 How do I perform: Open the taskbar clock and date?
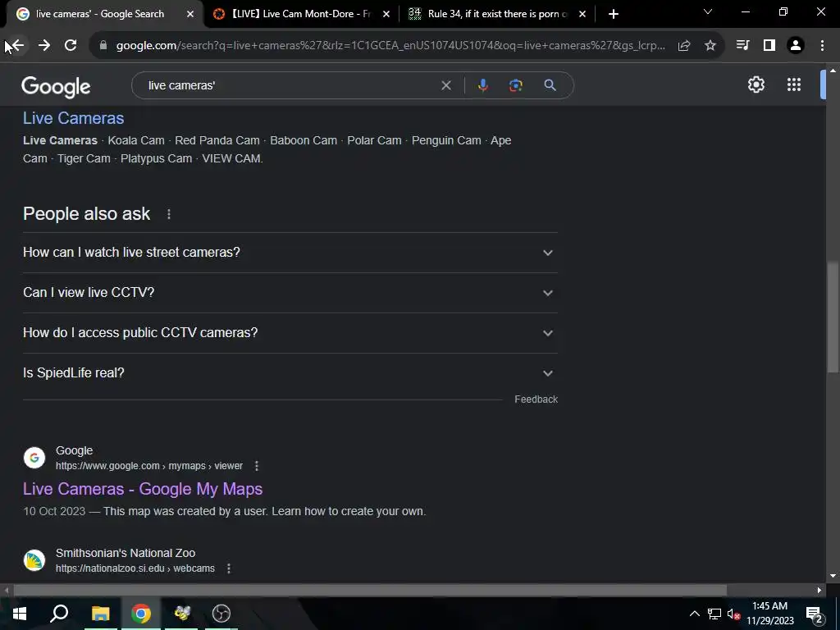(769, 614)
